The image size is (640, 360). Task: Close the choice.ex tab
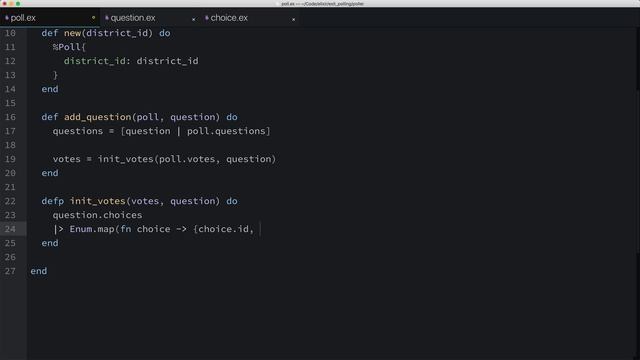click(x=293, y=19)
